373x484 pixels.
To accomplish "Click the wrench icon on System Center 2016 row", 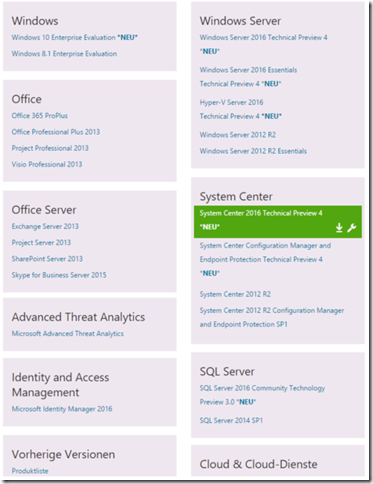I will 351,228.
